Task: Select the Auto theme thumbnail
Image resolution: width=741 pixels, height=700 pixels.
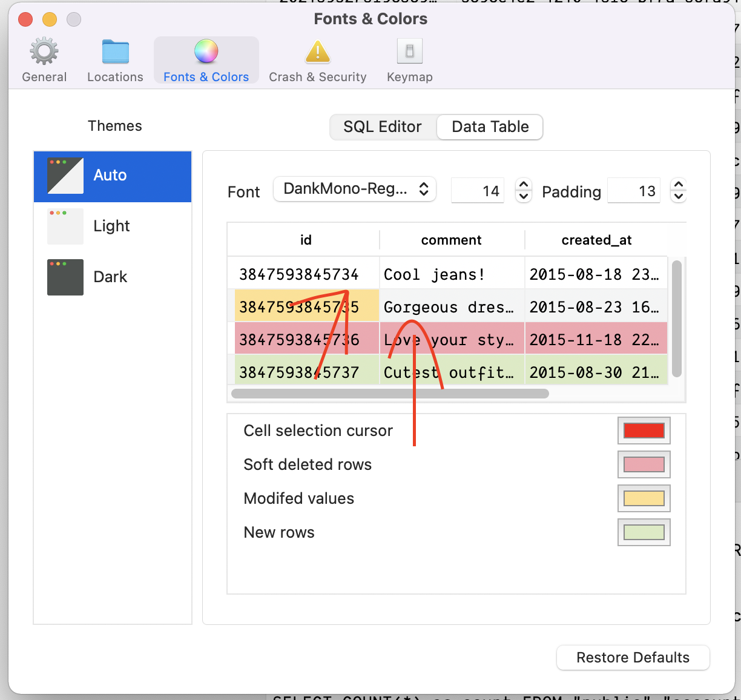Action: (x=65, y=176)
